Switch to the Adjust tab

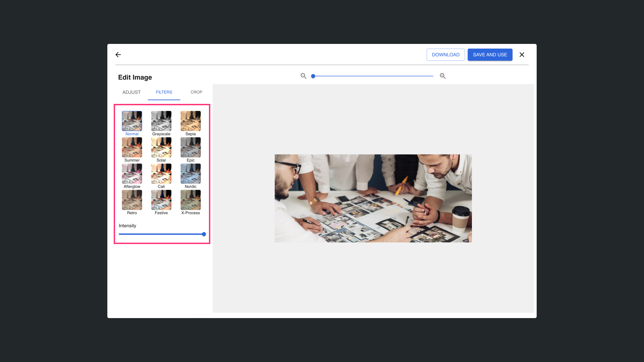coord(131,92)
